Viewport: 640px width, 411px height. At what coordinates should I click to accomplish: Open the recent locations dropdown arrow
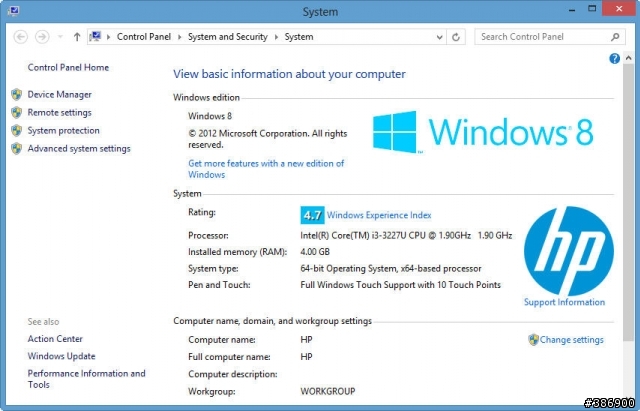60,37
